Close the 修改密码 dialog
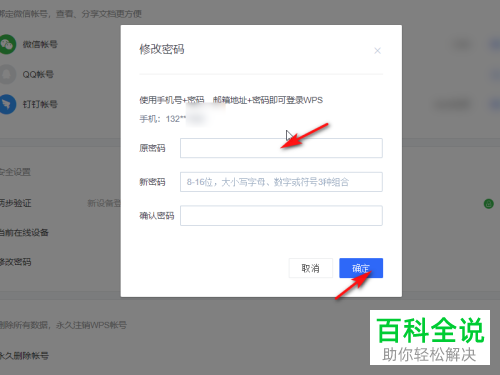The height and width of the screenshot is (375, 500). pos(377,51)
